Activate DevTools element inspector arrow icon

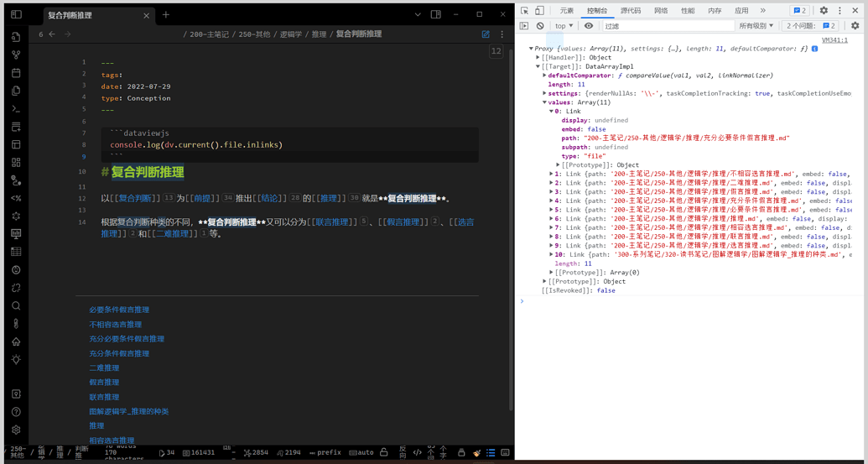[x=525, y=10]
